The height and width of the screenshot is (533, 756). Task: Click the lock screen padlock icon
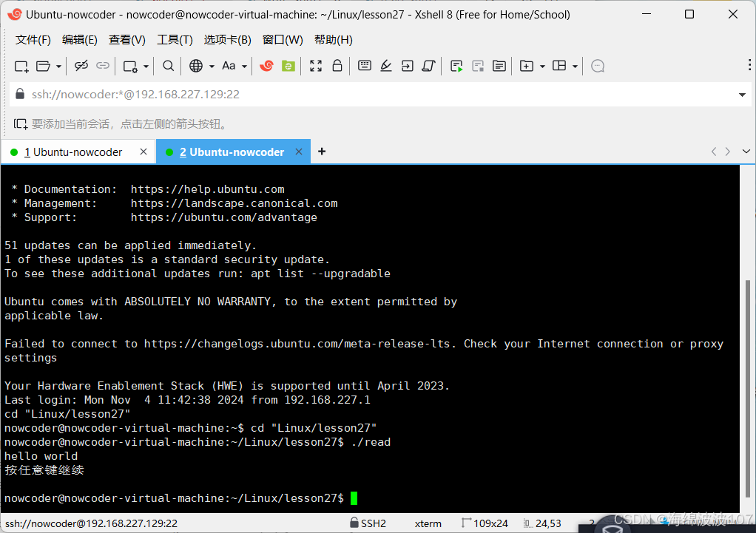(337, 66)
